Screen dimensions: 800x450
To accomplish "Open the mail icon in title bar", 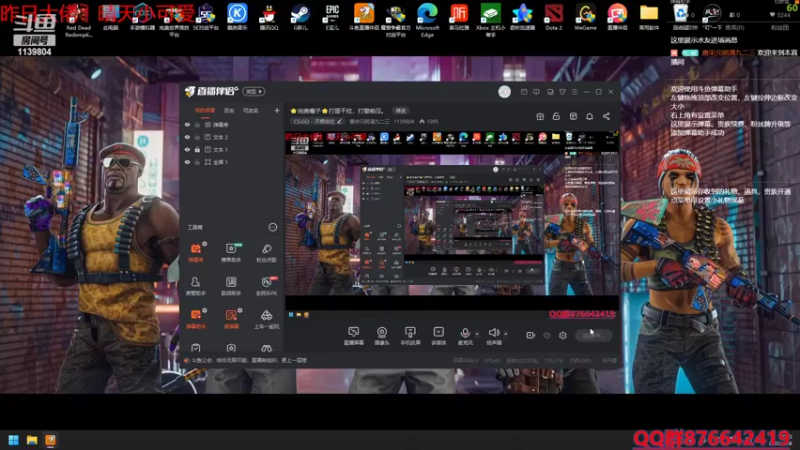I will [524, 92].
